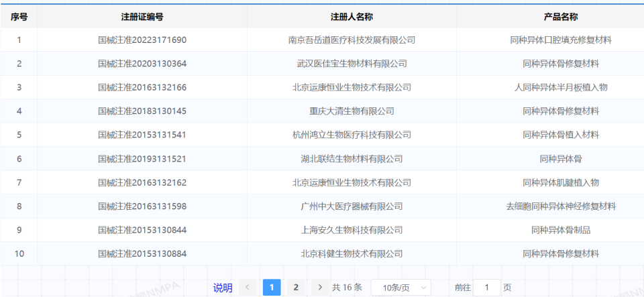Click product 同种异体骨 in row 6
The height and width of the screenshot is (297, 644).
[x=561, y=159]
